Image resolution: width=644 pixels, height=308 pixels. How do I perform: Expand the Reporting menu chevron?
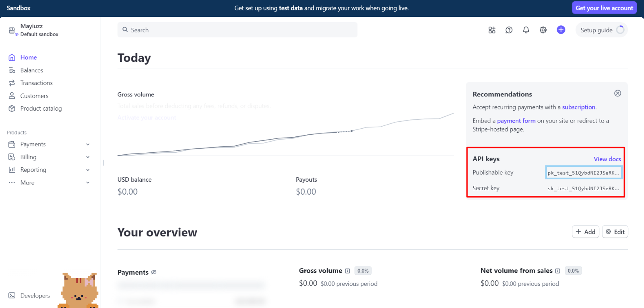click(88, 170)
